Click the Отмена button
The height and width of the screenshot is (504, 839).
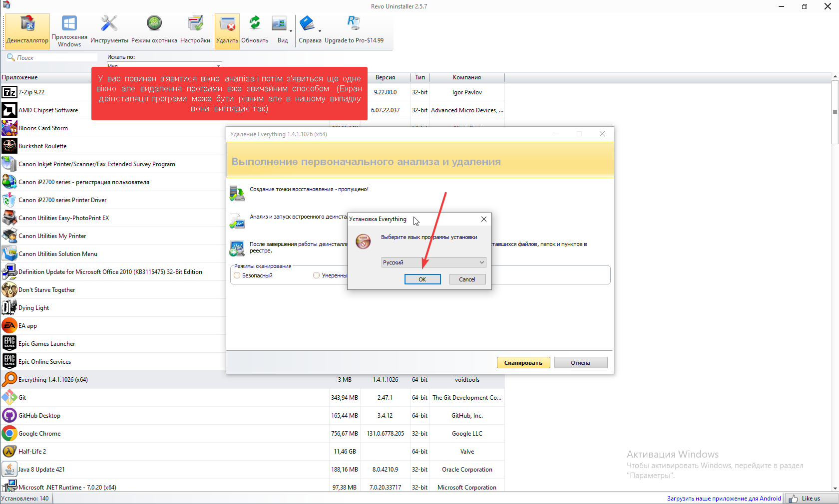click(x=581, y=363)
